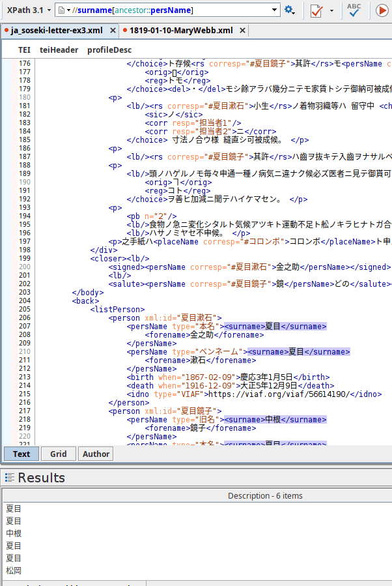Click the death element with 1916-12-09

(x=231, y=386)
